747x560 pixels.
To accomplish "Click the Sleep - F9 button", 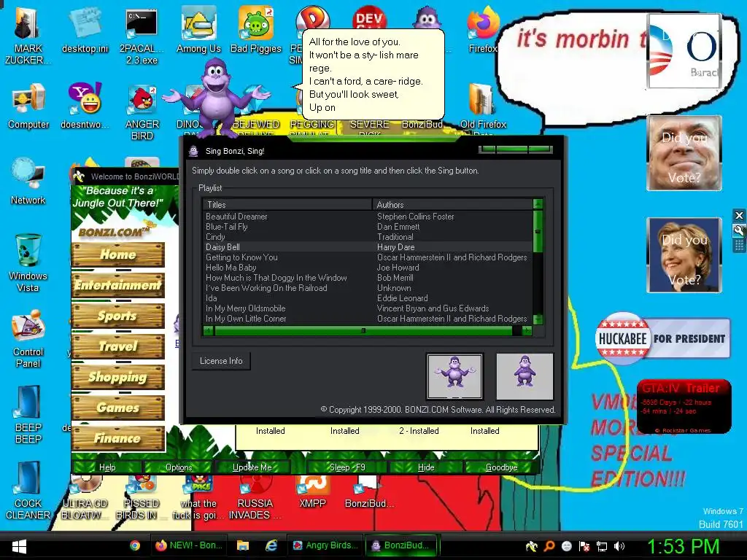I will [347, 467].
